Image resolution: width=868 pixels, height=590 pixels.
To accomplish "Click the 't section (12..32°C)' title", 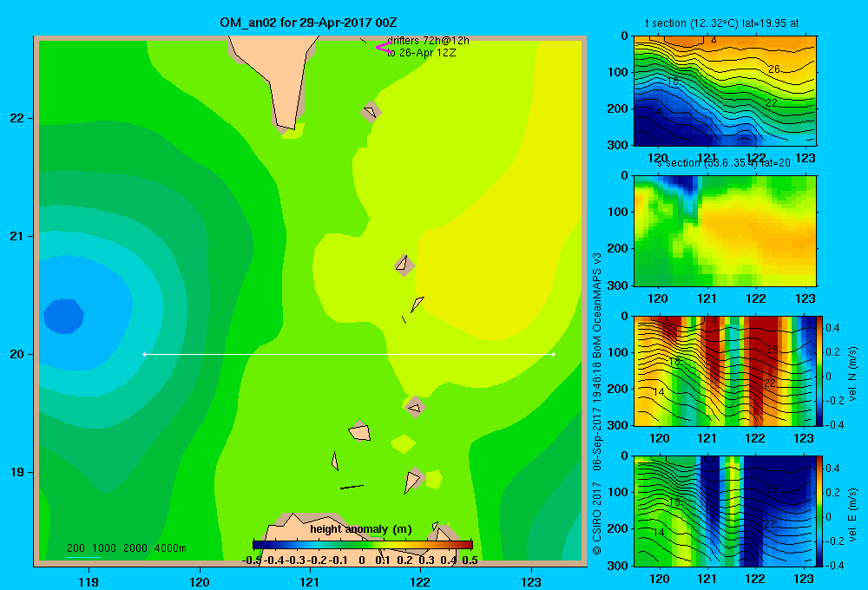I will (722, 23).
